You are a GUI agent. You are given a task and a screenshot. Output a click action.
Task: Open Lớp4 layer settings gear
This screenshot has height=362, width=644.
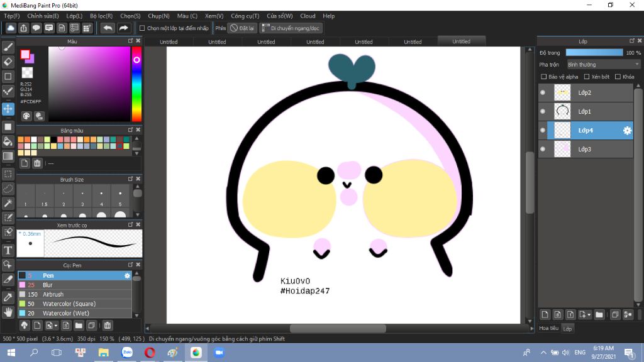(x=627, y=131)
